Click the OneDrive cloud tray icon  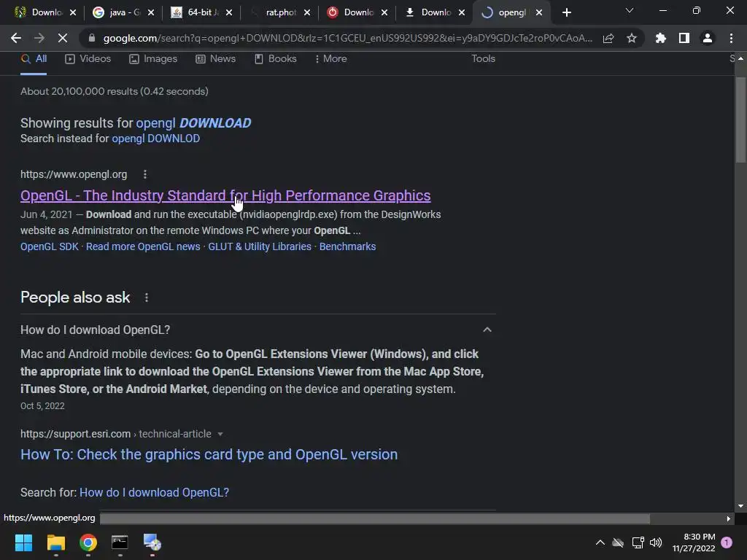[x=618, y=542]
